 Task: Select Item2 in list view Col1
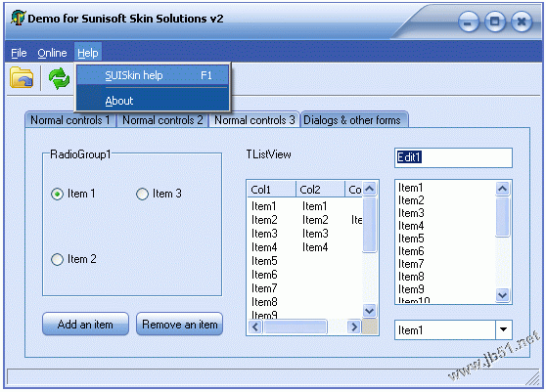click(264, 220)
